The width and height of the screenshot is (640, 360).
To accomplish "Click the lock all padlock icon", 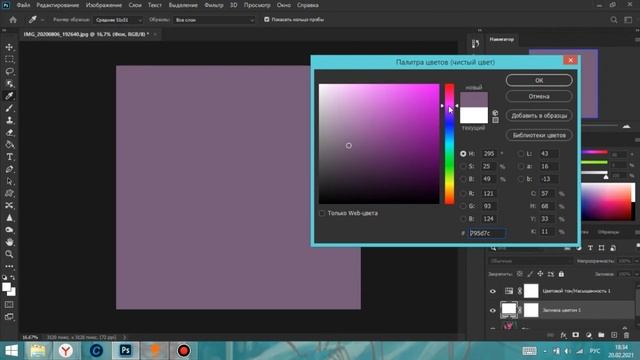I will (561, 274).
